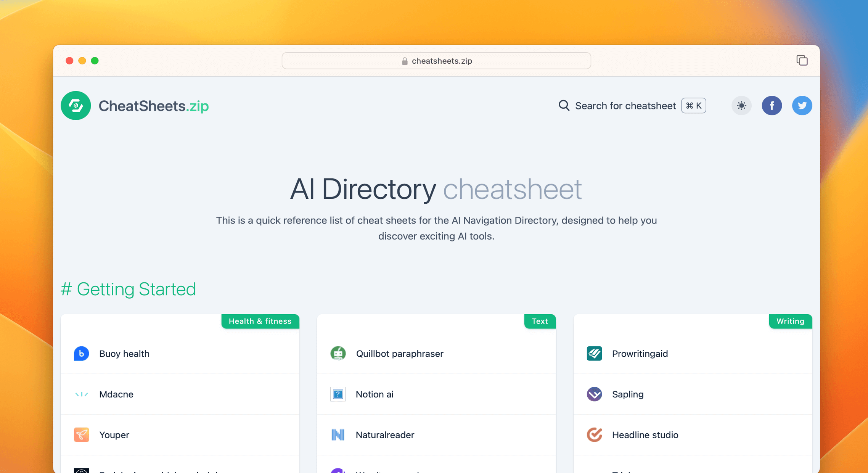This screenshot has height=473, width=868.
Task: Open the Twitter share button
Action: pos(802,106)
